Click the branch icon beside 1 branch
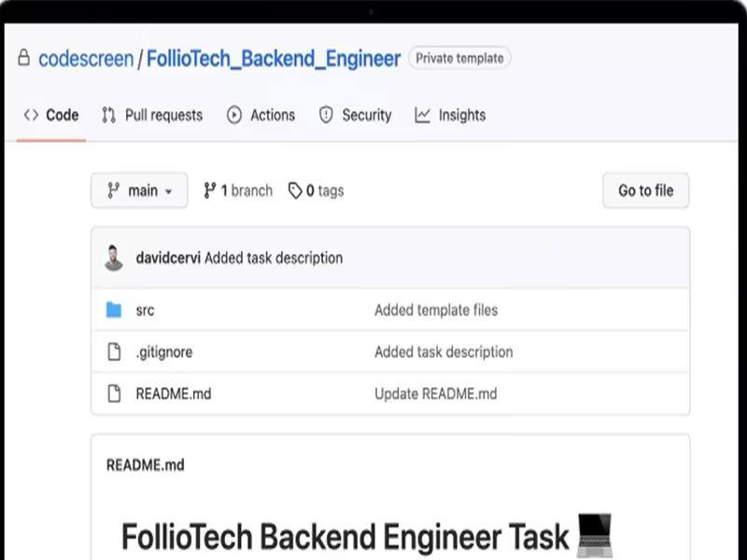 pyautogui.click(x=209, y=190)
